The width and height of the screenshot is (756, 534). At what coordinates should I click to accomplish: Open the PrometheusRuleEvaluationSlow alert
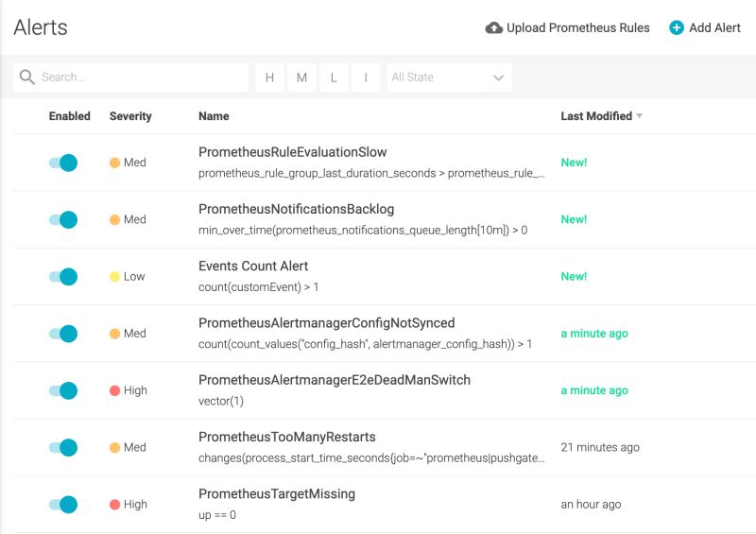tap(293, 152)
